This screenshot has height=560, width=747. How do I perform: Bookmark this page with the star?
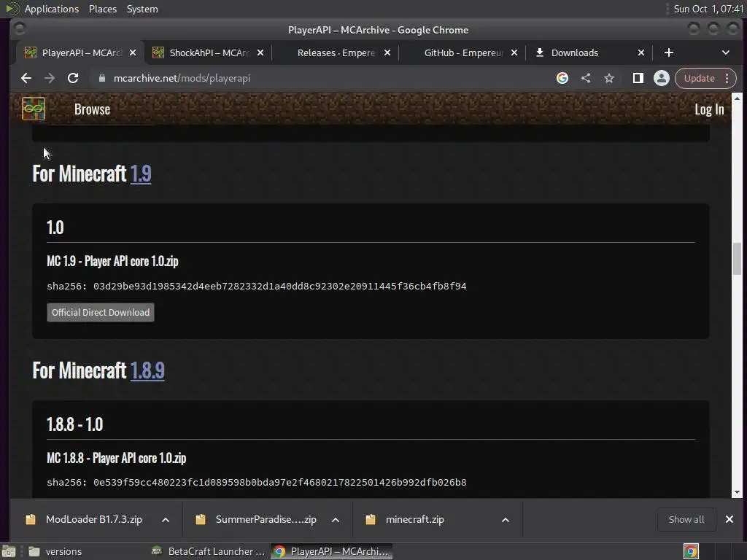point(609,78)
